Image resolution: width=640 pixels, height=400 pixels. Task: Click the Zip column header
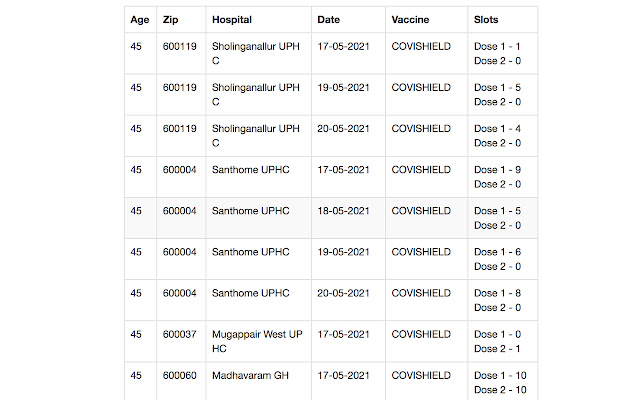coord(171,20)
